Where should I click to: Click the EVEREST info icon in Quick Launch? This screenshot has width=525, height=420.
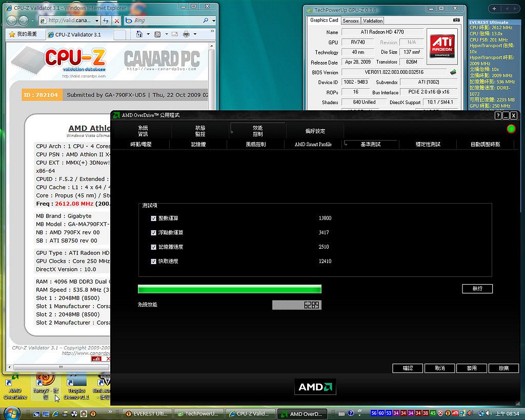click(x=93, y=414)
